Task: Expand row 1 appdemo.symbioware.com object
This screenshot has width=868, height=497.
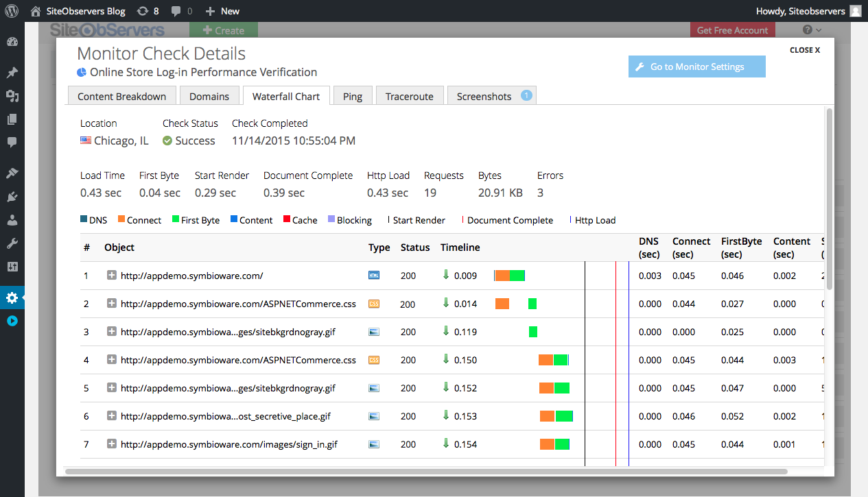Action: (x=111, y=276)
